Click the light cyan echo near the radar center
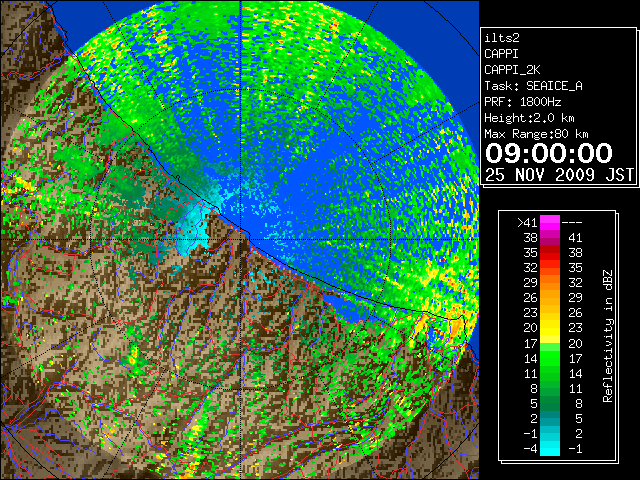 [195, 229]
